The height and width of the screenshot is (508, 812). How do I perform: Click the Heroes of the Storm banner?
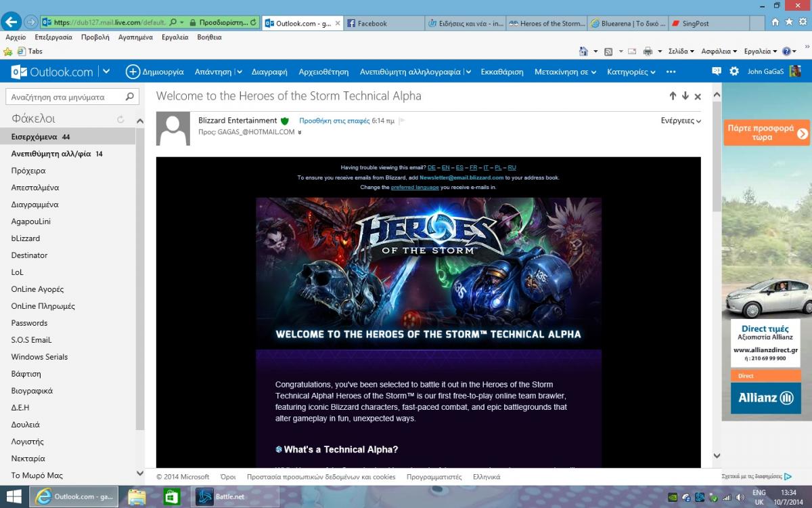coord(428,273)
